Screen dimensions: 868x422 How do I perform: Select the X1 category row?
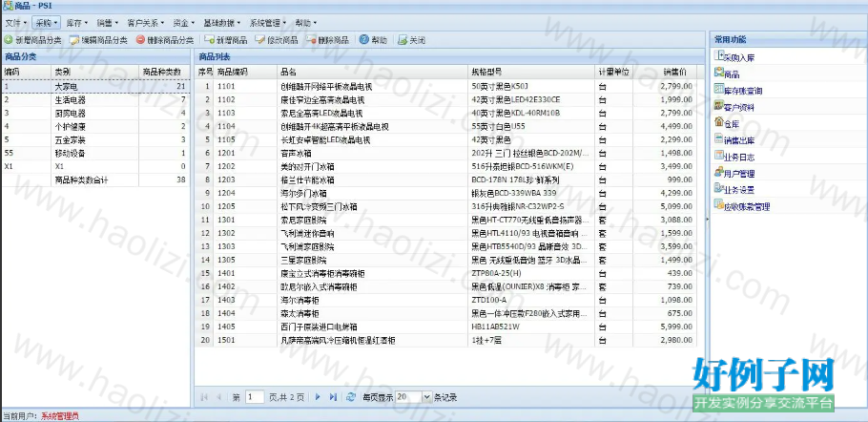point(95,167)
